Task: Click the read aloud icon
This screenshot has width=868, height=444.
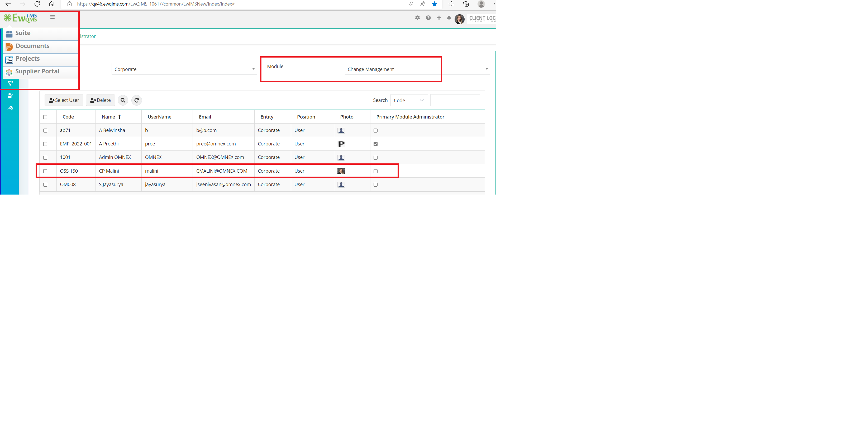Action: 423,4
